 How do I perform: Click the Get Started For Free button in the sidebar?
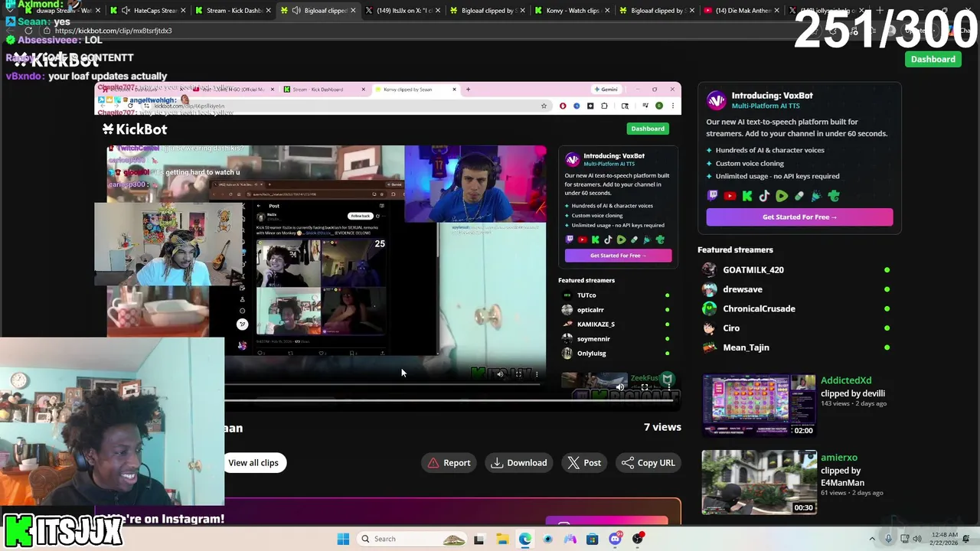coord(799,217)
